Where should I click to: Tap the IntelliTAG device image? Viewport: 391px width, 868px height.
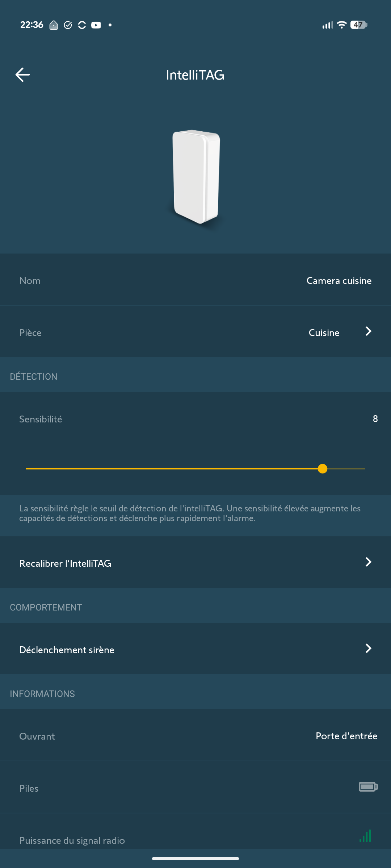tap(196, 177)
